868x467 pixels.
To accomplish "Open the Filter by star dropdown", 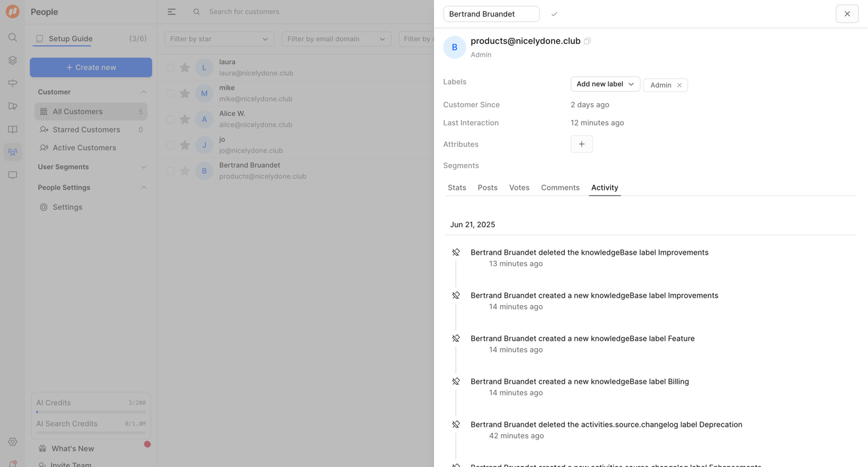I will pyautogui.click(x=219, y=39).
